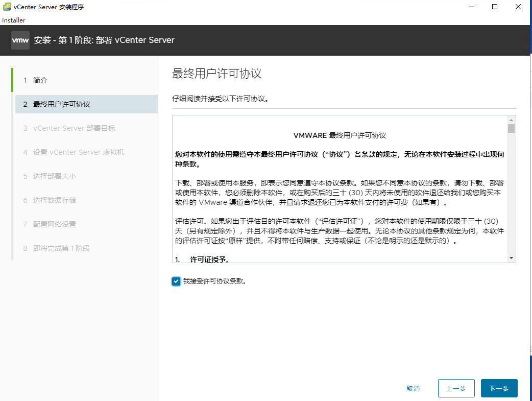
Task: Select step 8 即将完成第 1 阶段
Action: (x=86, y=249)
